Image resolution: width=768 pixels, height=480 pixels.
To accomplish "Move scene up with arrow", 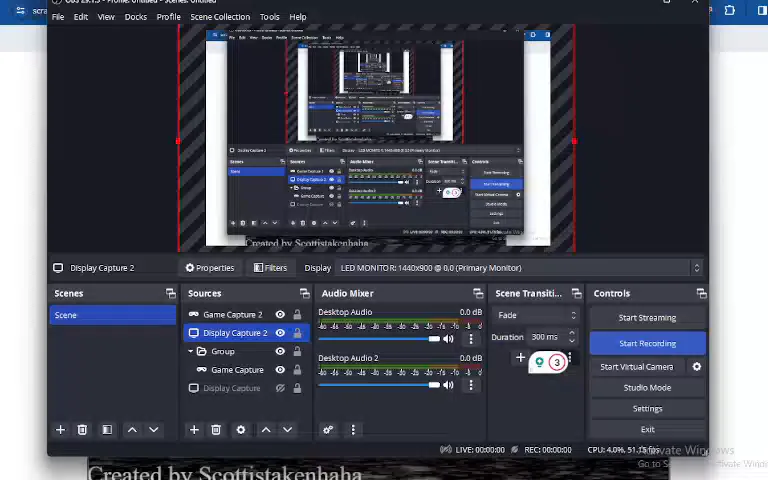I will pos(132,430).
